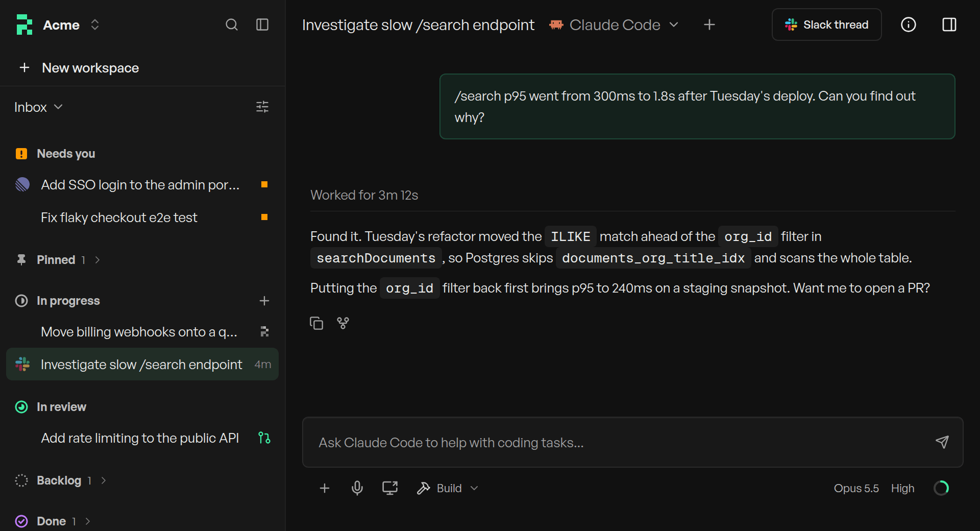Fork the conversation from this response
Screen dimensions: 980x531
pos(343,323)
